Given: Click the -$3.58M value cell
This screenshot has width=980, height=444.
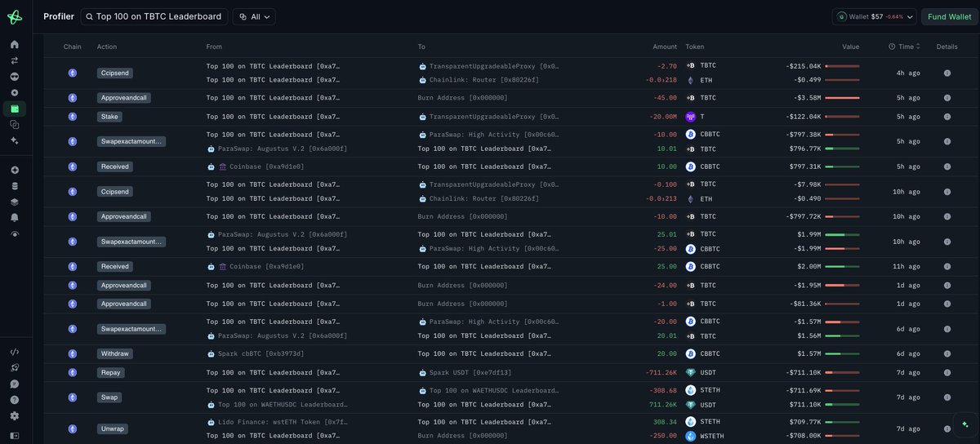Looking at the screenshot, I should point(808,98).
